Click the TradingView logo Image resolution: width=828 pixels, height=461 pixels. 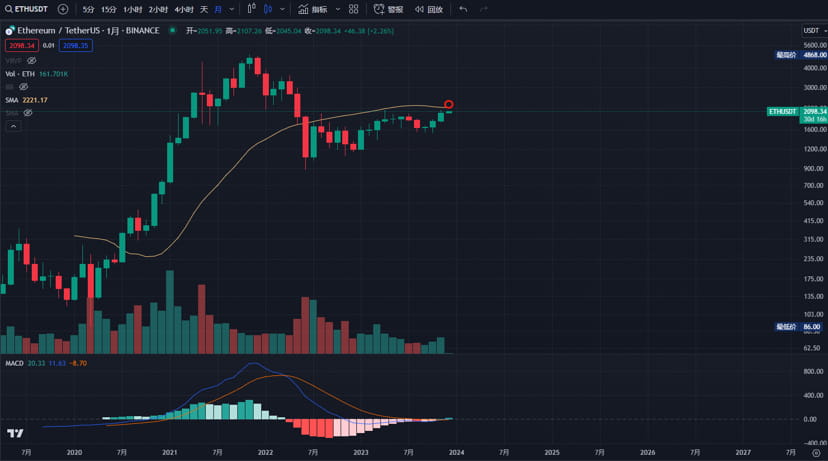(x=15, y=434)
